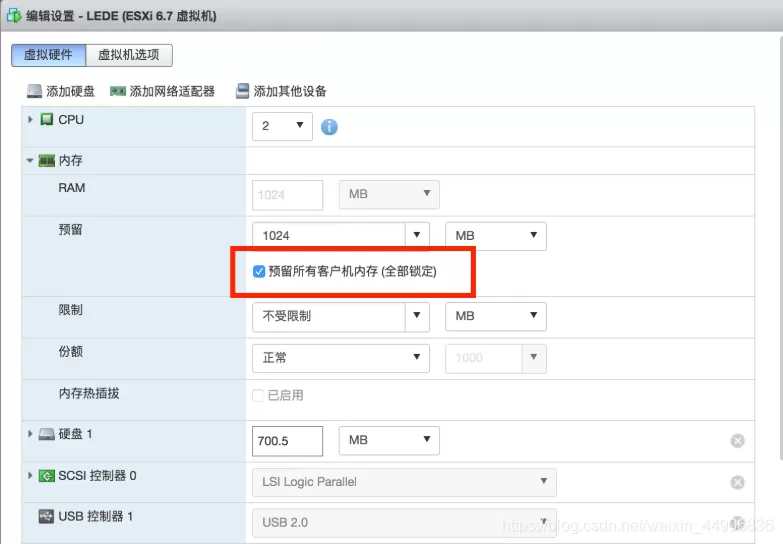Open the LSI Logic Parallel dropdown
Viewport: 783px width, 544px height.
[404, 482]
